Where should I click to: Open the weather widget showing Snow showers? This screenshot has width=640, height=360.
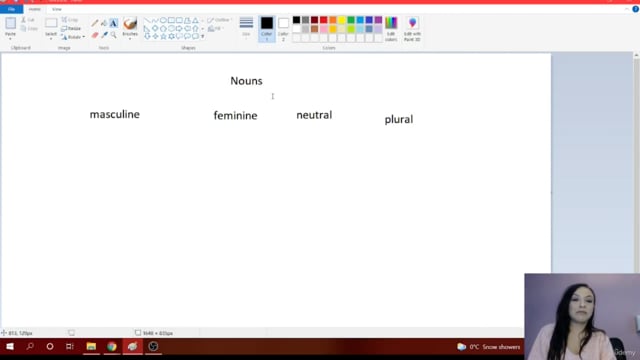coord(489,347)
